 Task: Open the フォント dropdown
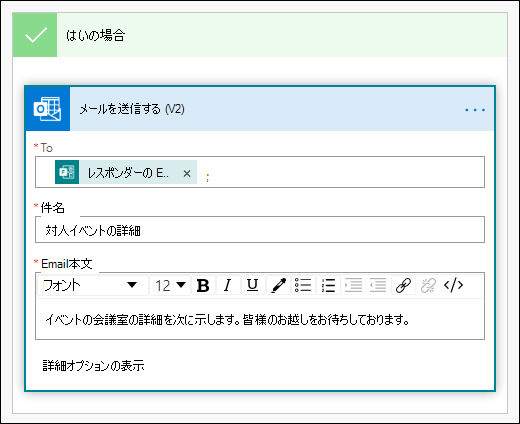(93, 285)
